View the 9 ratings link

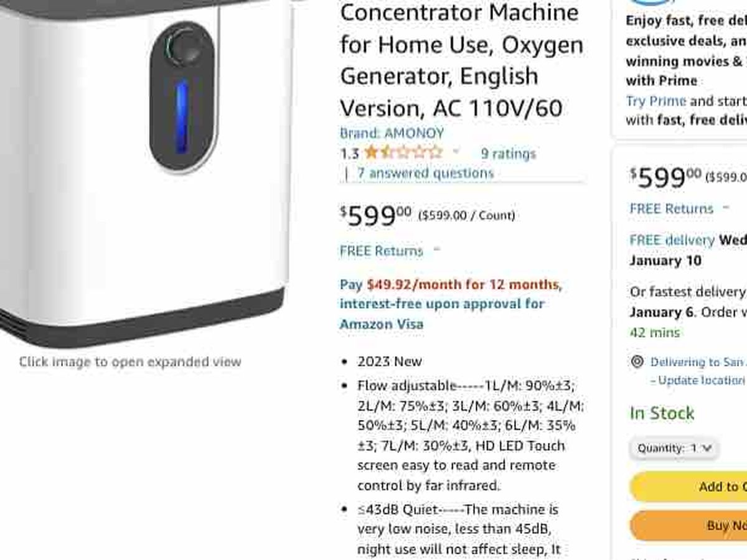point(508,153)
